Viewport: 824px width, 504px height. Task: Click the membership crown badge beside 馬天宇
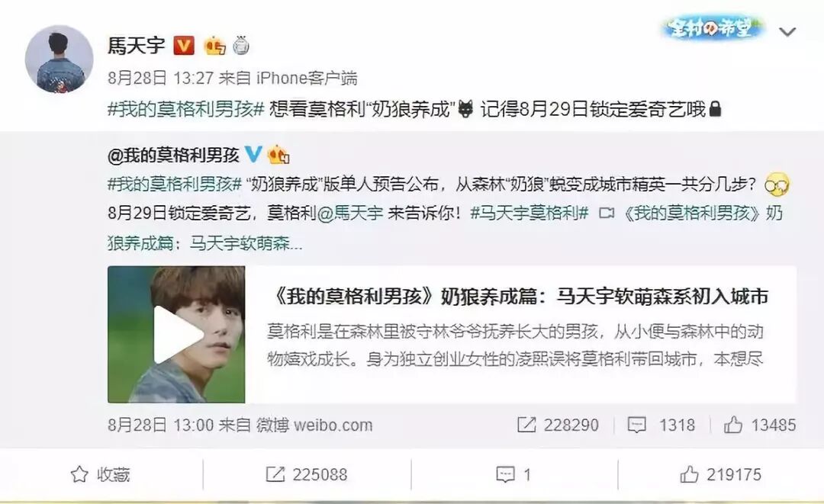[215, 46]
